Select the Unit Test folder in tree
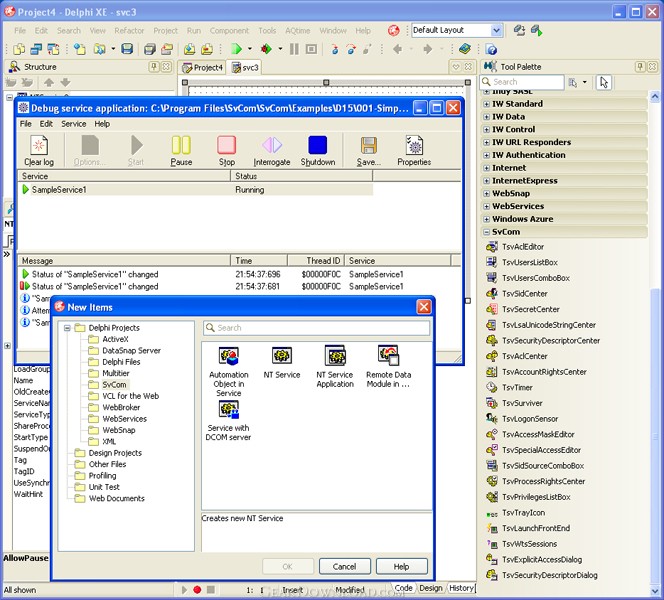 98,487
